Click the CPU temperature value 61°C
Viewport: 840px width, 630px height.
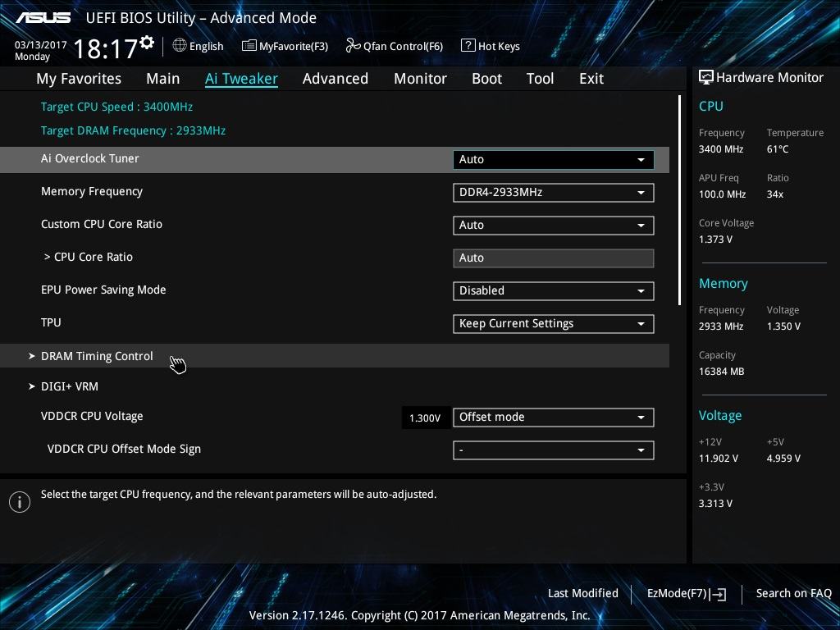[x=778, y=149]
